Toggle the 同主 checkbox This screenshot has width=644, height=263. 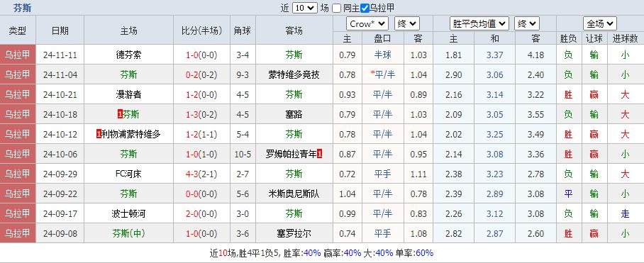pyautogui.click(x=336, y=9)
